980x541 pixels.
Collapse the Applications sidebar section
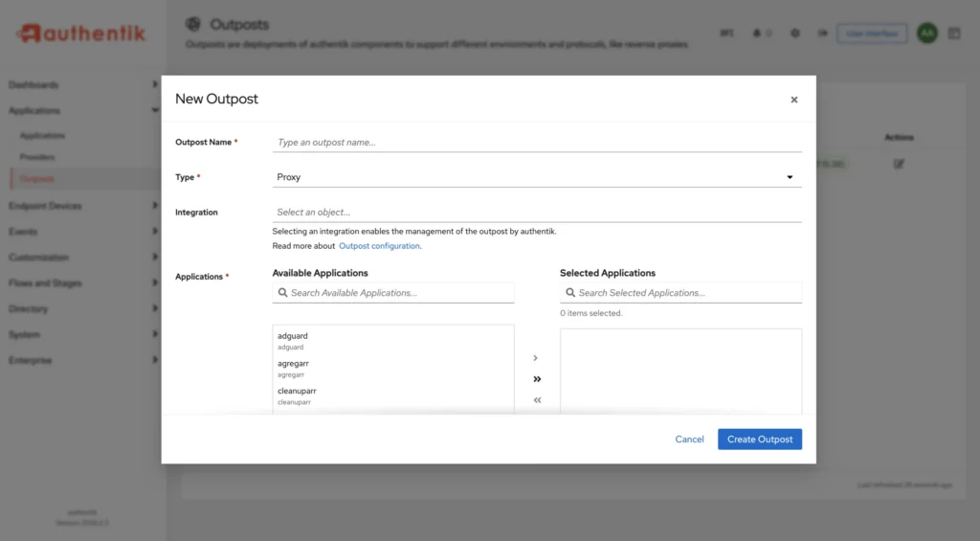(82, 111)
